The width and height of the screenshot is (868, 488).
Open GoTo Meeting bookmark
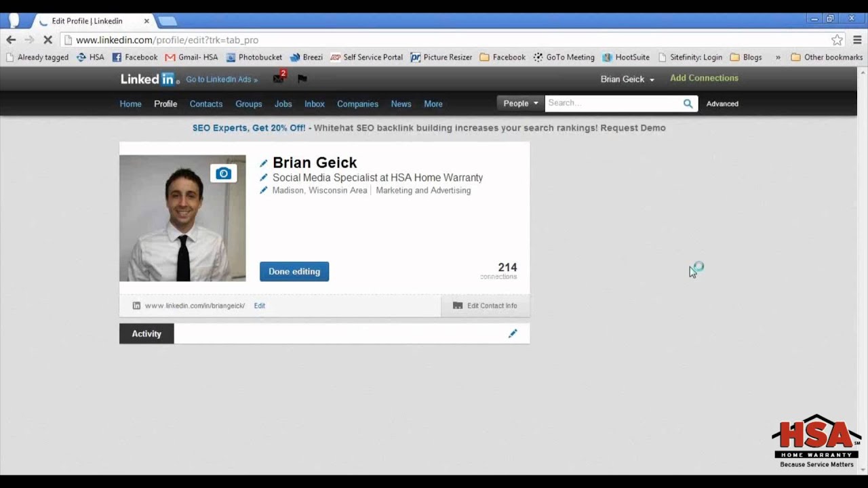pos(564,58)
